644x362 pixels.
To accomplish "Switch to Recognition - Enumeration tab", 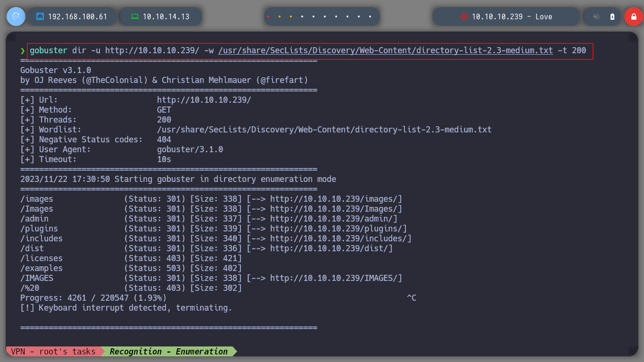I will [x=169, y=351].
